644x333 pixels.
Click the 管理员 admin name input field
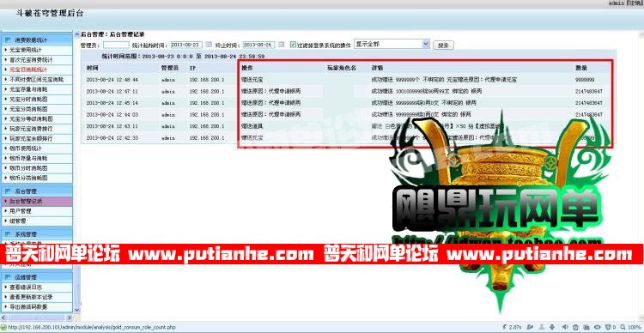[116, 45]
